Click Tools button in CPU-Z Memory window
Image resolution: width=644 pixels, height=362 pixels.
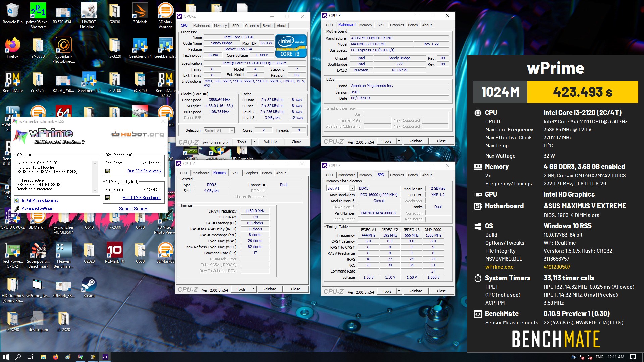pyautogui.click(x=241, y=289)
